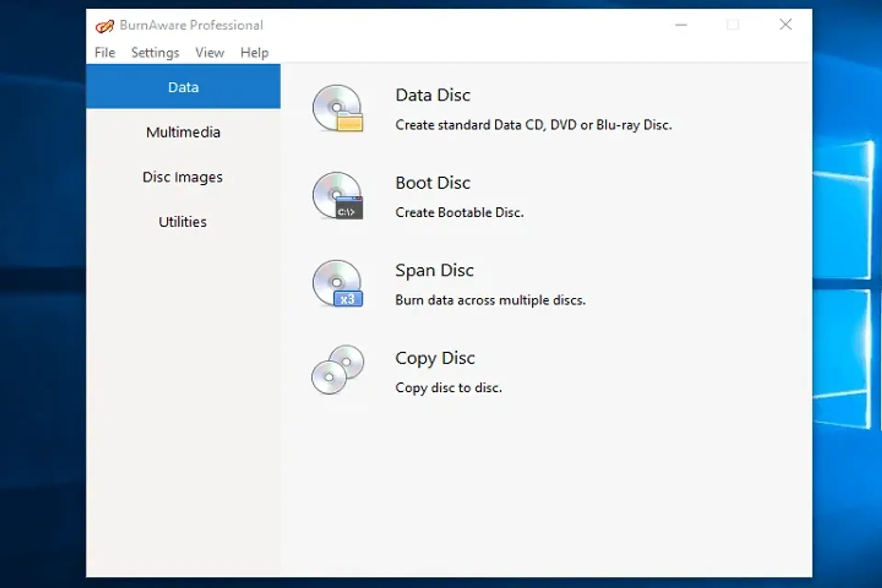Minimize the BurnAware window
The height and width of the screenshot is (588, 882).
click(x=681, y=25)
